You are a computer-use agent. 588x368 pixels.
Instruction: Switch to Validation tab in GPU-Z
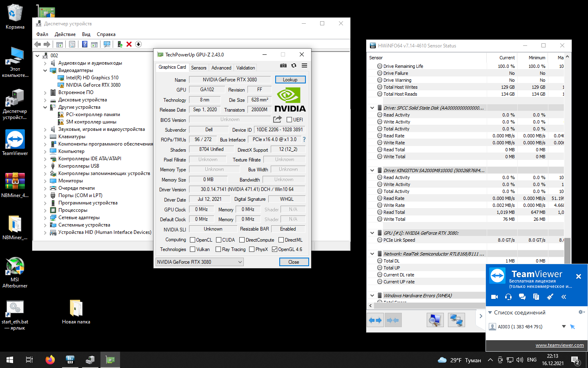pyautogui.click(x=245, y=68)
